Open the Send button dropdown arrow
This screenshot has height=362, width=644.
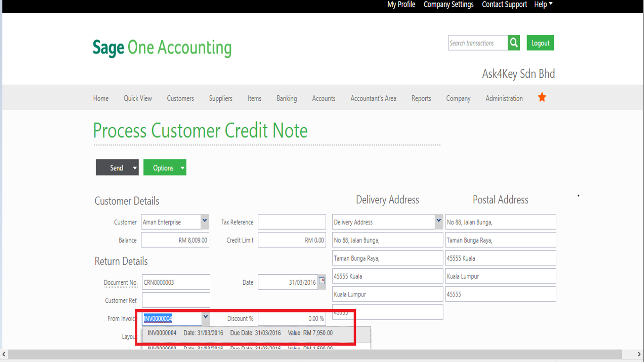[x=134, y=168]
